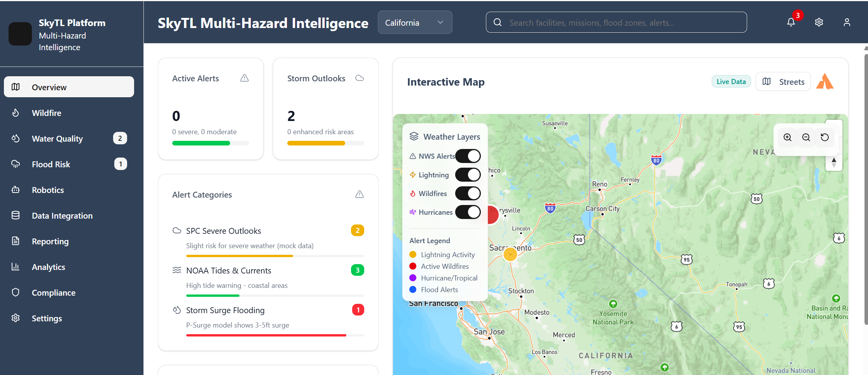Reset the map view
The width and height of the screenshot is (868, 375).
coord(825,137)
